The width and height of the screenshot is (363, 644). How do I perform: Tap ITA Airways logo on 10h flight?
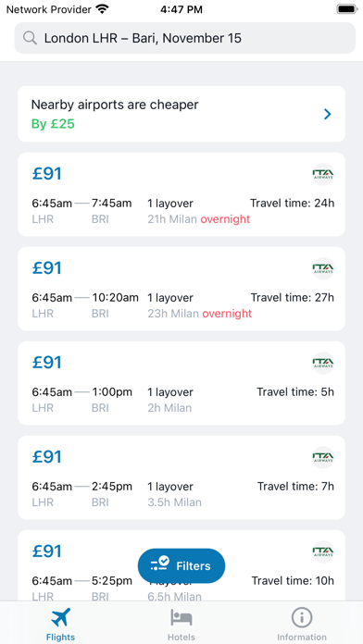322,551
